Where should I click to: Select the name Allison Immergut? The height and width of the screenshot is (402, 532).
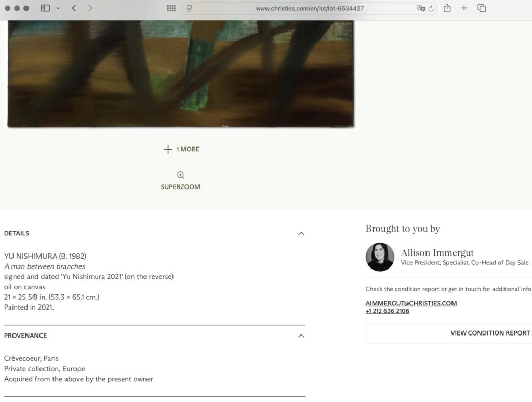(x=437, y=253)
